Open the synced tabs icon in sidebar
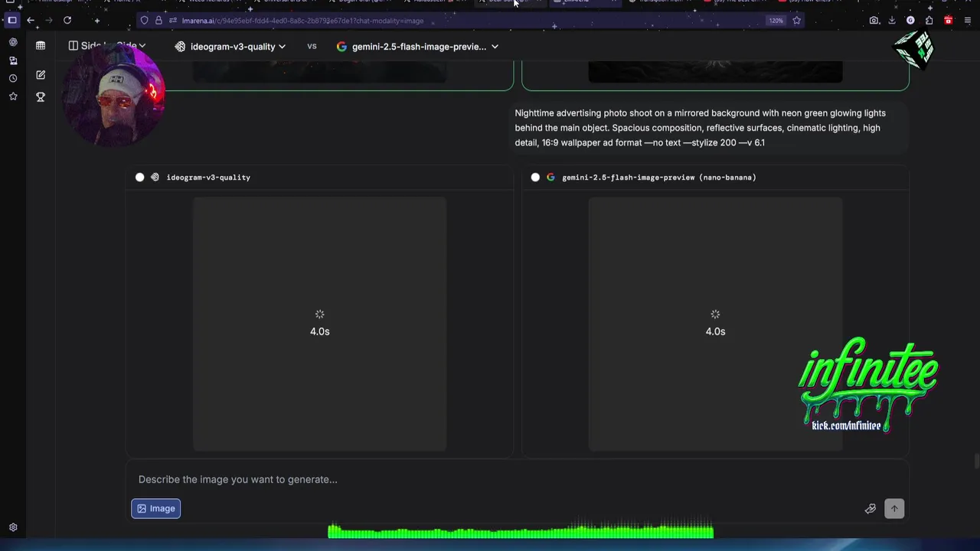 point(13,60)
